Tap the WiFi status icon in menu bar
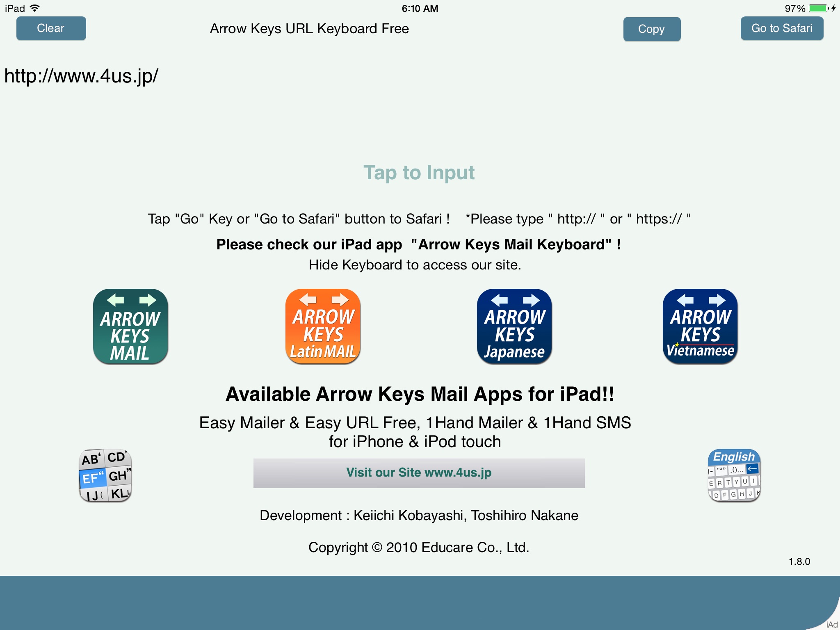 pyautogui.click(x=41, y=7)
